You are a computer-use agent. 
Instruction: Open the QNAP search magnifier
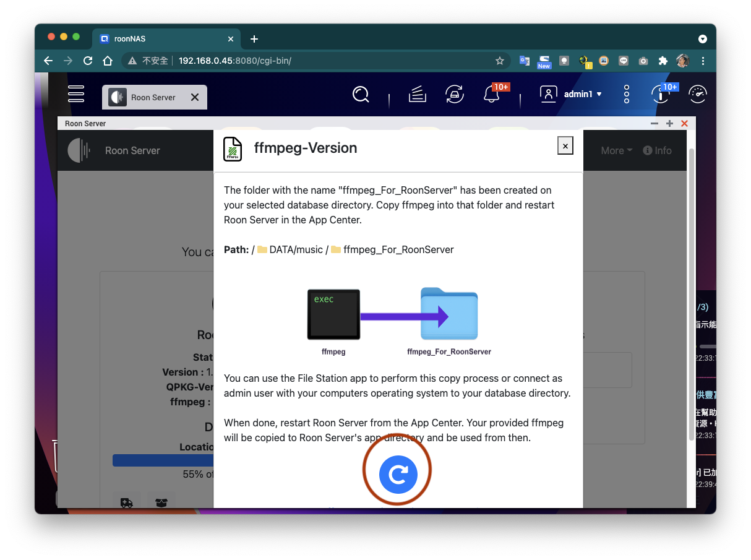tap(361, 95)
